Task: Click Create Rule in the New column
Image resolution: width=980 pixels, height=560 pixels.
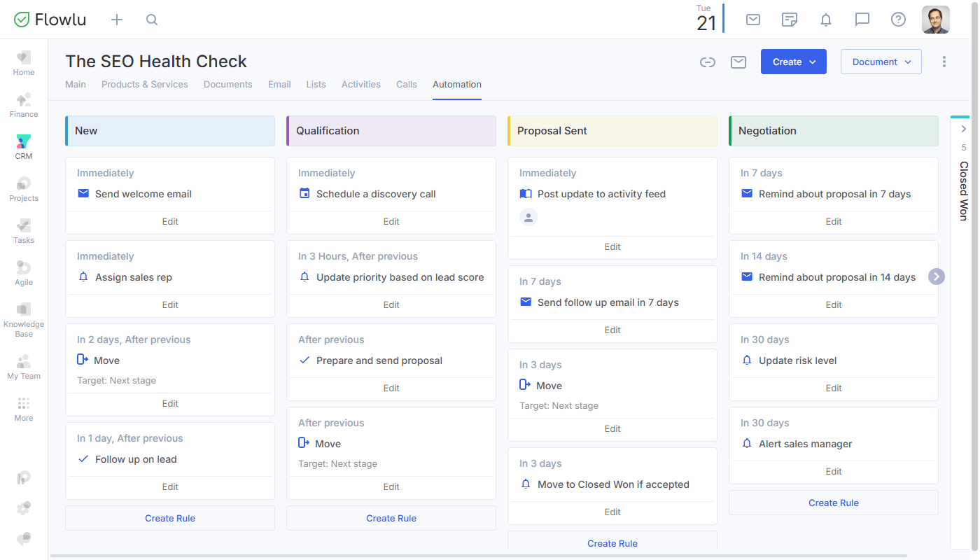Action: tap(169, 517)
